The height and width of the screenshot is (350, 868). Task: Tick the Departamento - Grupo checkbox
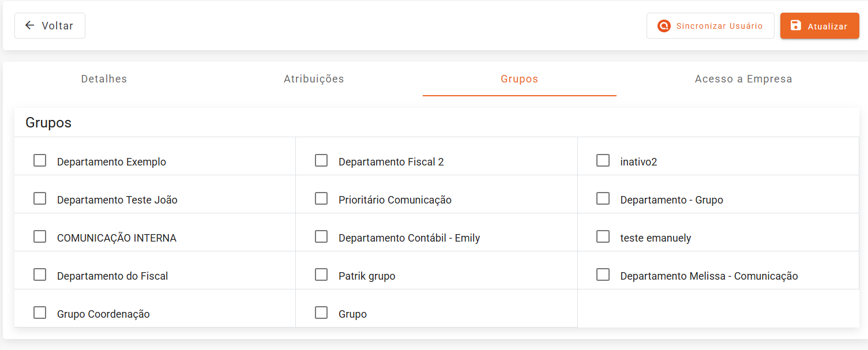click(603, 198)
